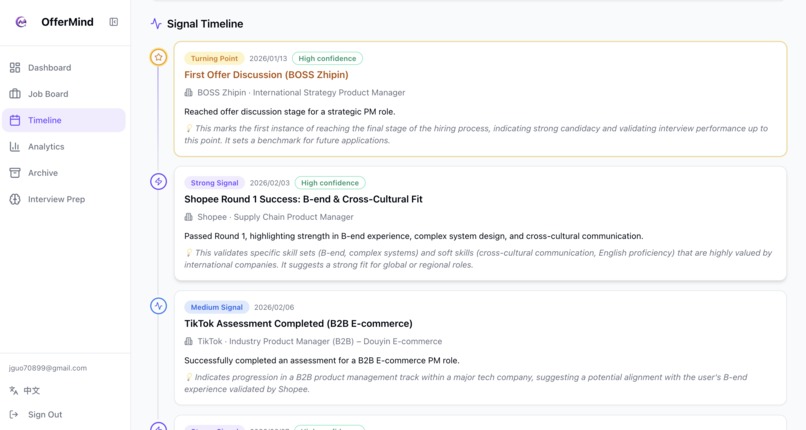Click the date 2026/02/06
This screenshot has width=806, height=430.
point(274,307)
